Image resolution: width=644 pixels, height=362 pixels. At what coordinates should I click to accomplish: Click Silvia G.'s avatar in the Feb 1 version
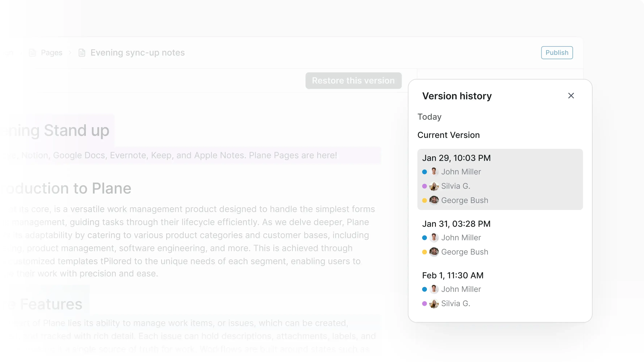pyautogui.click(x=434, y=304)
